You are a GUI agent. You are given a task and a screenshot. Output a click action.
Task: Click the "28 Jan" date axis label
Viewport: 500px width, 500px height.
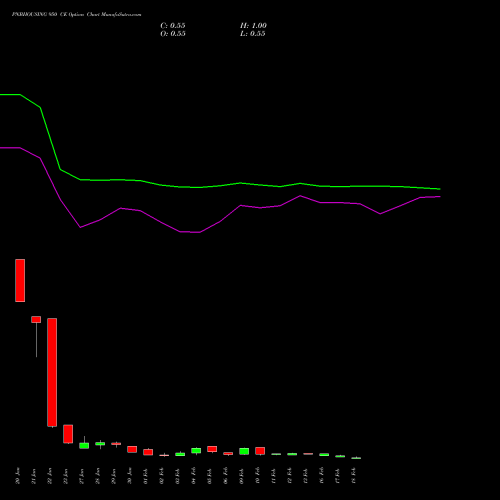98,476
